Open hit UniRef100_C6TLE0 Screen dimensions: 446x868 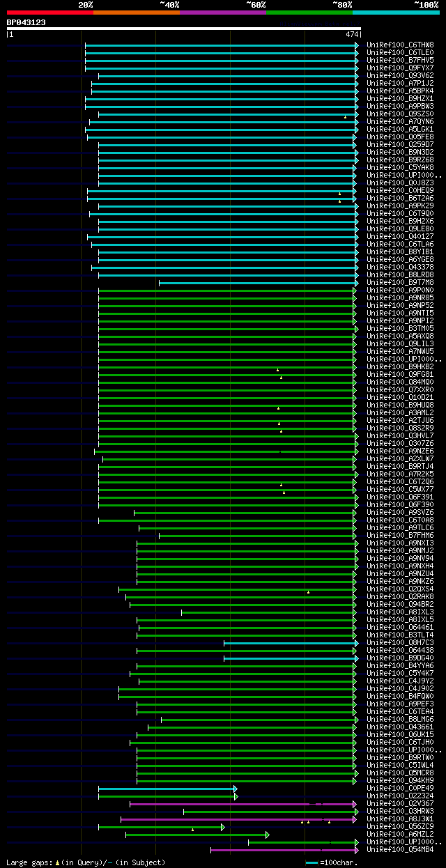[x=400, y=52]
